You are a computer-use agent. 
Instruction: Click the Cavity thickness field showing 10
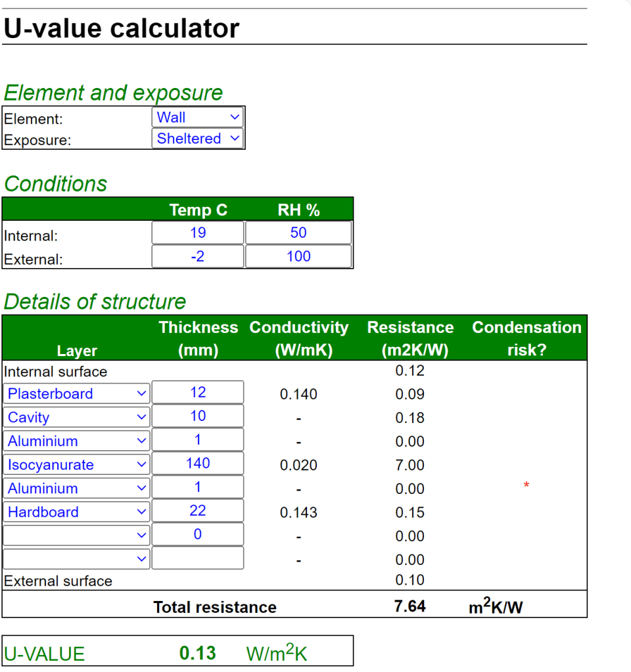197,416
